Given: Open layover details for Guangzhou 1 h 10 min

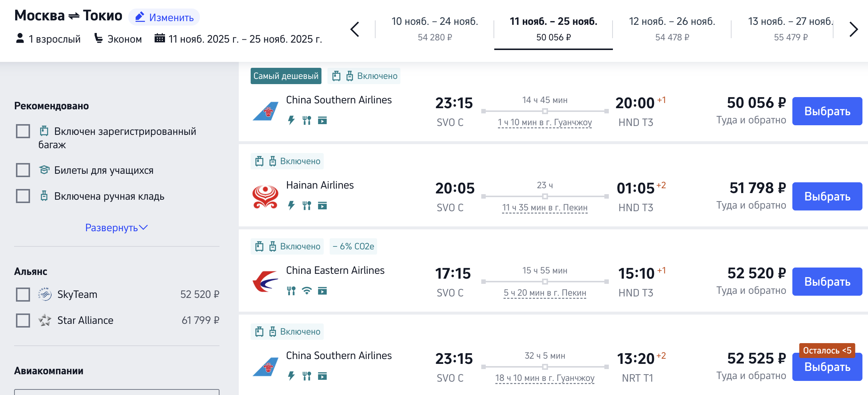Looking at the screenshot, I should (x=545, y=123).
